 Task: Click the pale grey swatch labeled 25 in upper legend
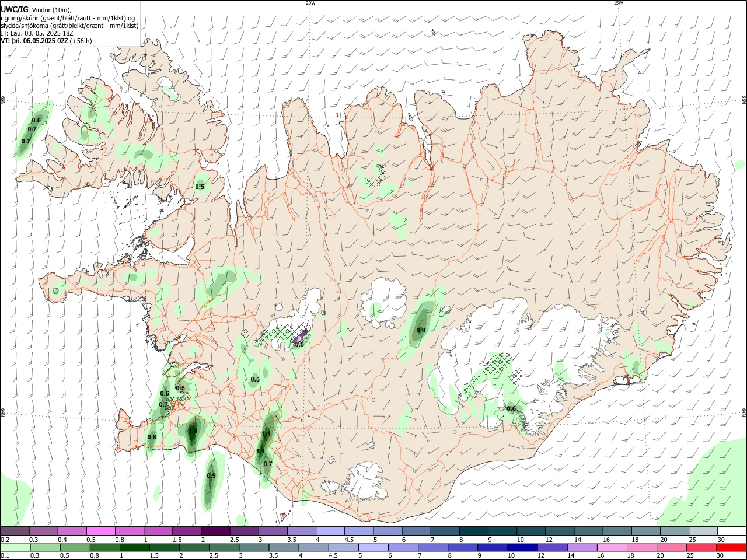click(x=703, y=531)
